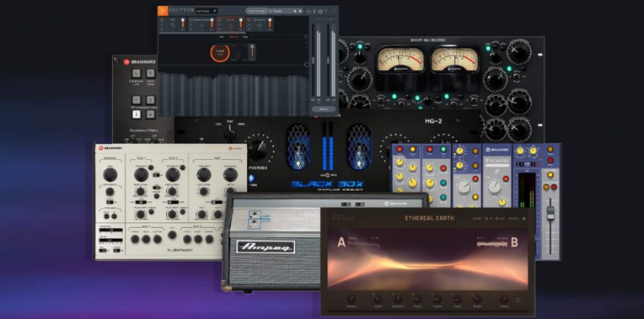Toggle Compressor module power icon in Neutron
The image size is (644, 319).
point(250,19)
